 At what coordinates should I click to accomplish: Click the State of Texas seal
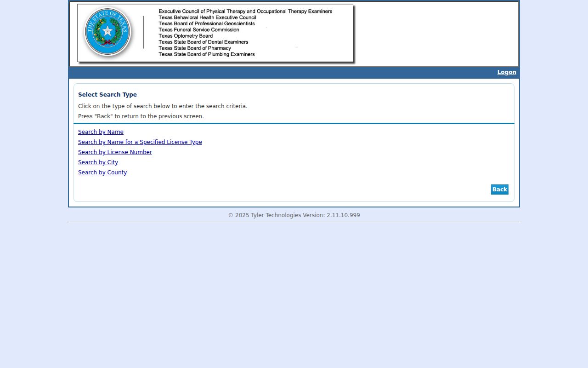pos(107,32)
